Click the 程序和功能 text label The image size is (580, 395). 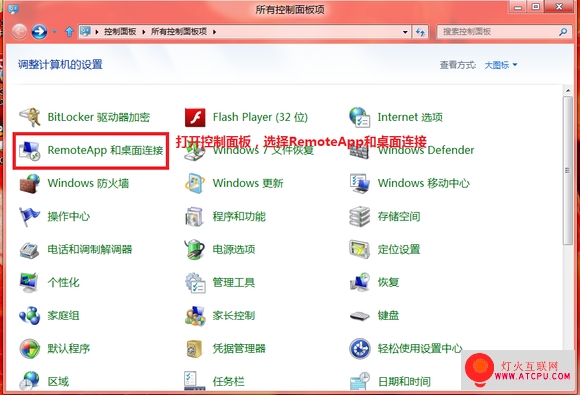239,216
